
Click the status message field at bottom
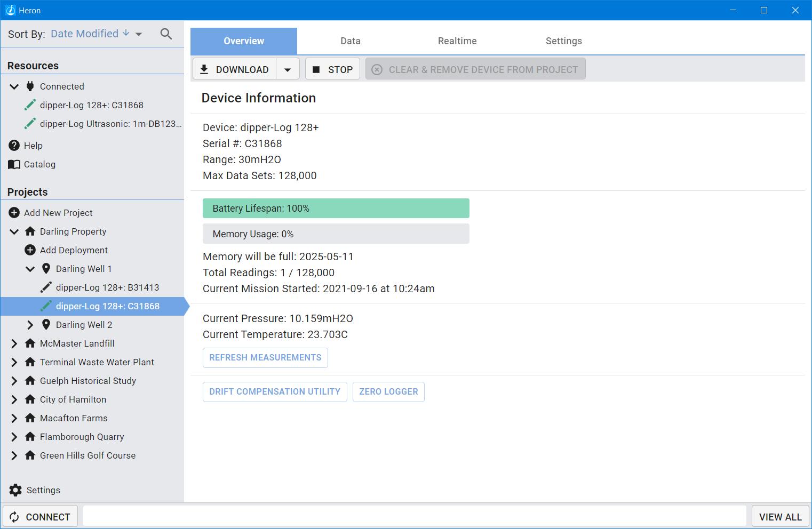pyautogui.click(x=415, y=517)
